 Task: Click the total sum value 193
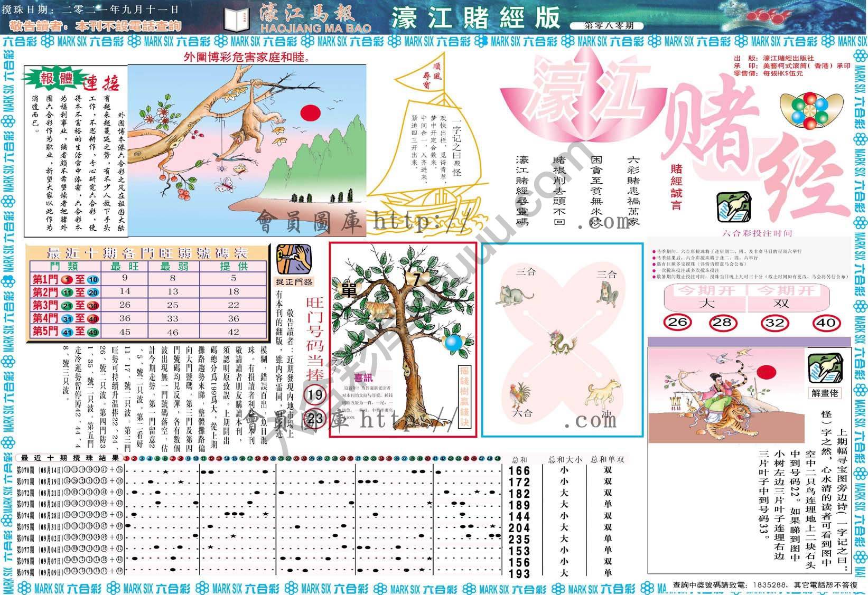pyautogui.click(x=519, y=574)
